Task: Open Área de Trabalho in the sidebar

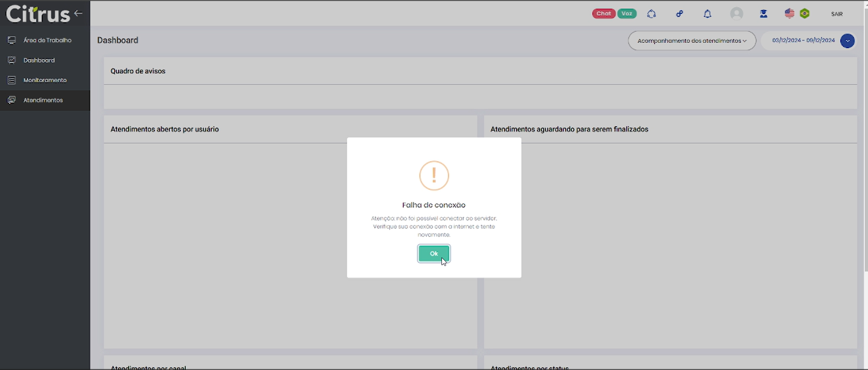Action: [x=47, y=40]
